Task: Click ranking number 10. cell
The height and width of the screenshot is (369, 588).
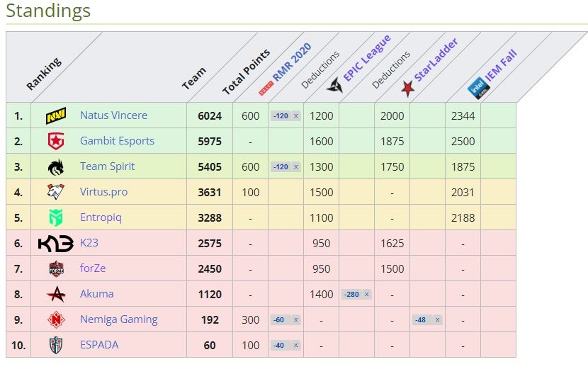Action: (18, 346)
